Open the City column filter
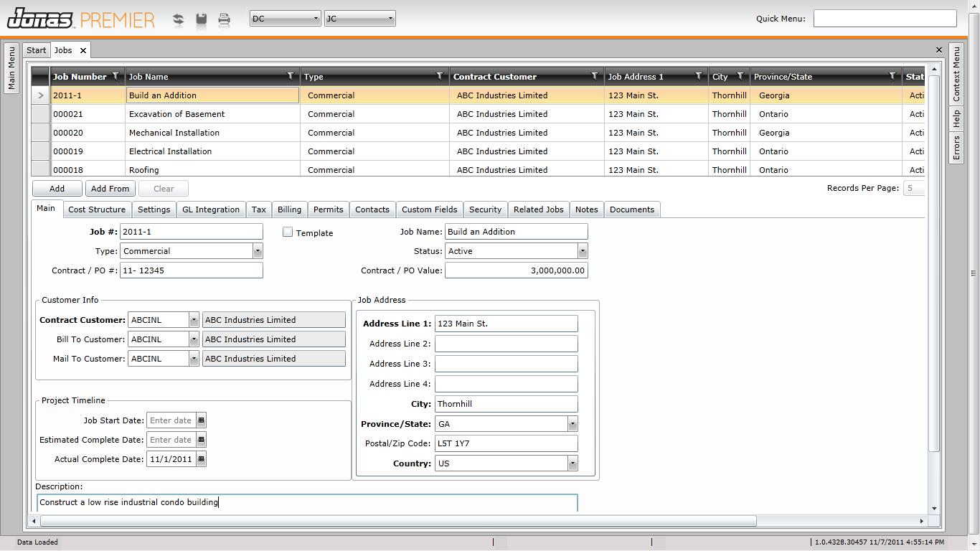 point(740,76)
